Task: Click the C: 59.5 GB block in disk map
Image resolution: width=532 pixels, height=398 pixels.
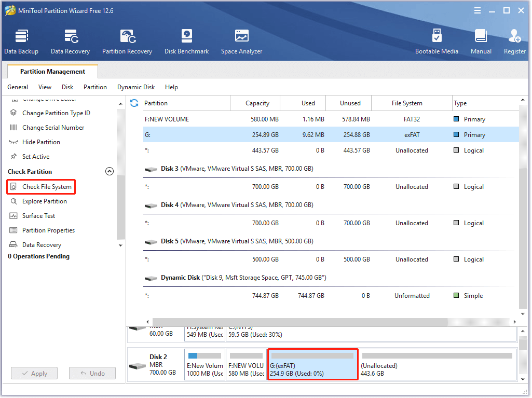Action: 371,334
